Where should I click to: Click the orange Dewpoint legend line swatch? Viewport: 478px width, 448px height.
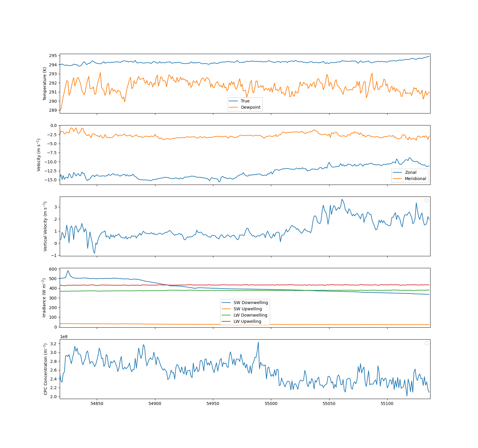pos(233,107)
